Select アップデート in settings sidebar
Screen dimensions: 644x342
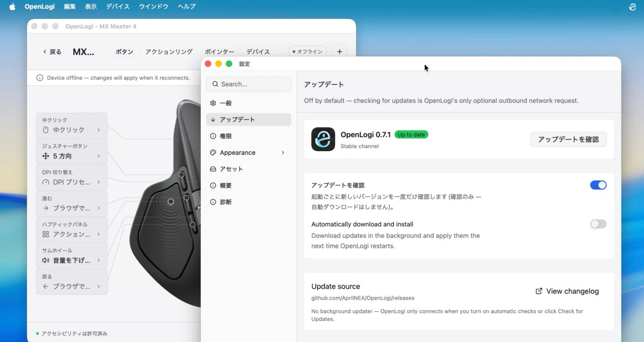point(249,119)
